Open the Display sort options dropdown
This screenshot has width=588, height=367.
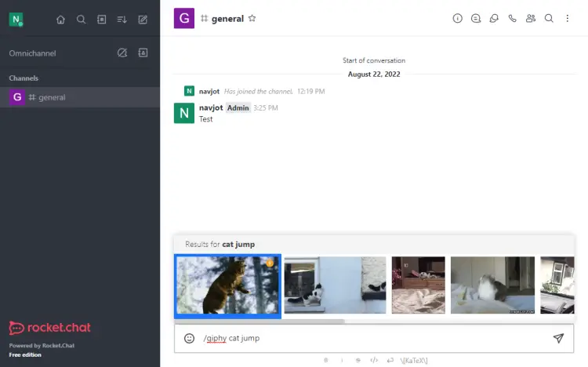[122, 20]
